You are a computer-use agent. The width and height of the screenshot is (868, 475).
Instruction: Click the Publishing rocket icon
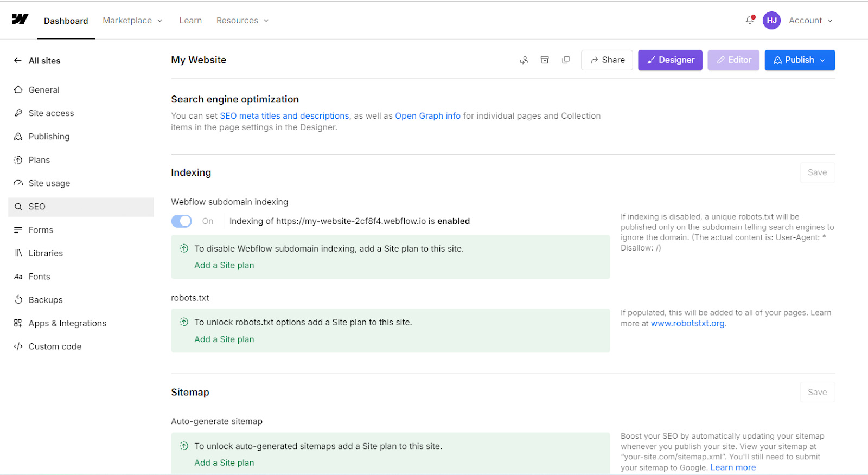(18, 136)
